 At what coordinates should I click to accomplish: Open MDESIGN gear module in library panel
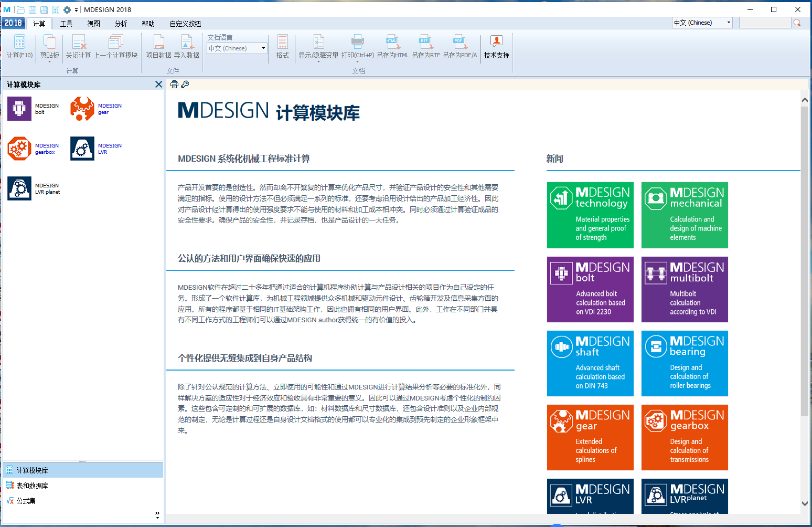coord(96,109)
